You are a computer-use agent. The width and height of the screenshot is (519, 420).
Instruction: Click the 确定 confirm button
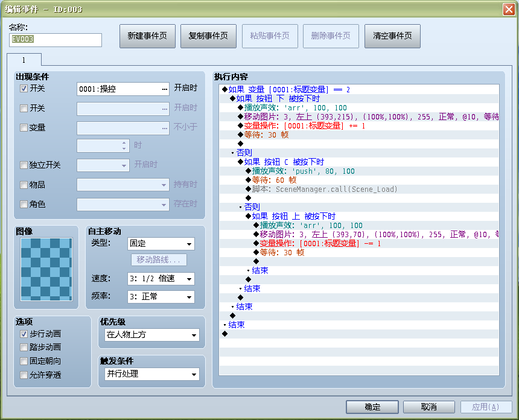(372, 407)
